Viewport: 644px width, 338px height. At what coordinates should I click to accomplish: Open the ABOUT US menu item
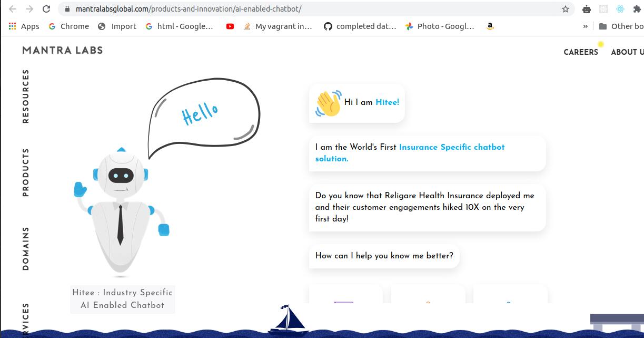tap(627, 52)
